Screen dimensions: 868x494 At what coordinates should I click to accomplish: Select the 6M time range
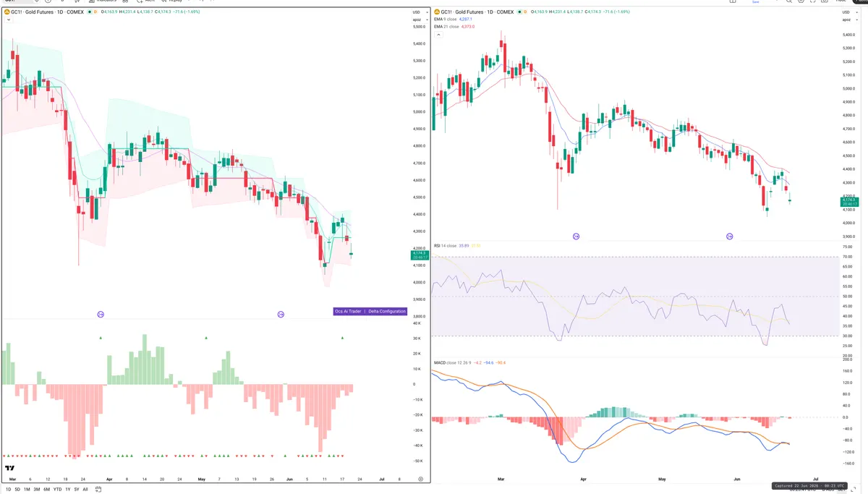coord(46,489)
